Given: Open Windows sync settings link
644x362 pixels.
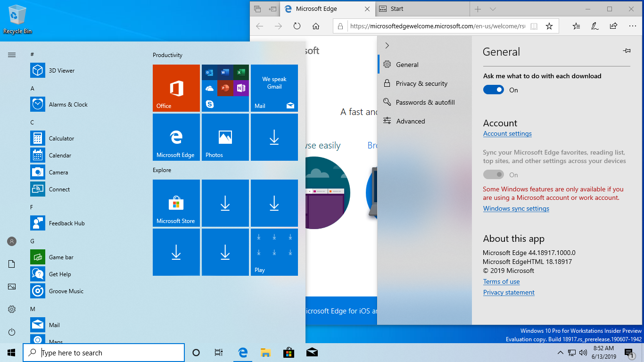Looking at the screenshot, I should [x=516, y=208].
